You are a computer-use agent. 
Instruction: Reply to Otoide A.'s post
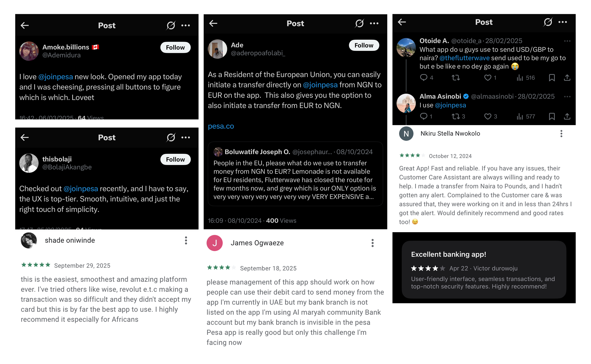pyautogui.click(x=423, y=78)
